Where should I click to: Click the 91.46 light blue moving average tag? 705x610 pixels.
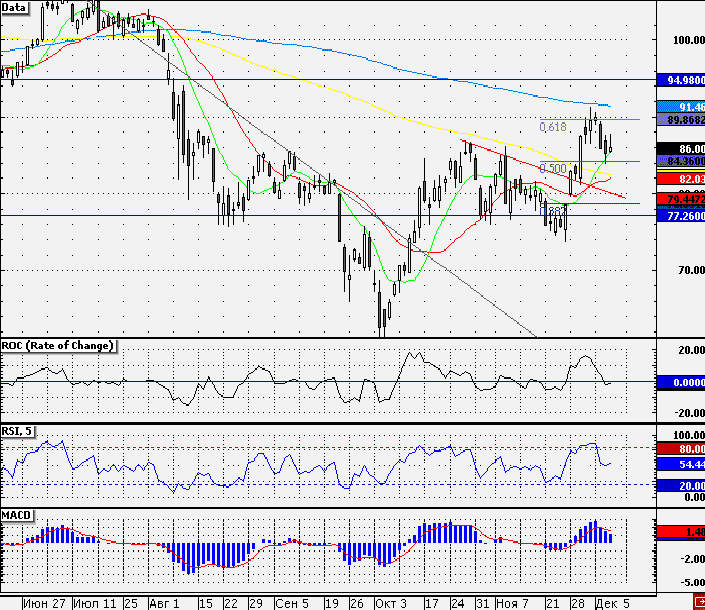pos(681,107)
